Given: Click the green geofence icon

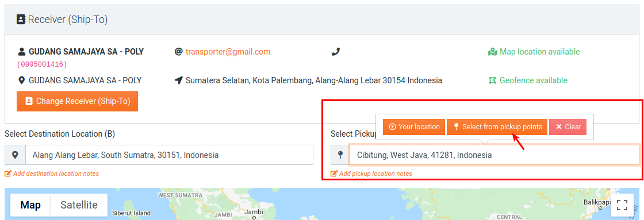Looking at the screenshot, I should click(492, 80).
